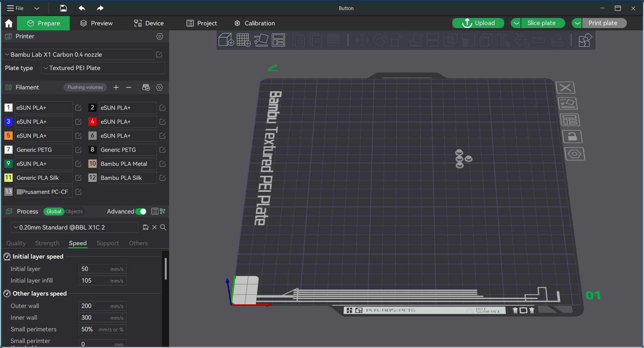Screen dimensions: 644x348
Task: Open printer settings gear icon
Action: coord(160,36)
